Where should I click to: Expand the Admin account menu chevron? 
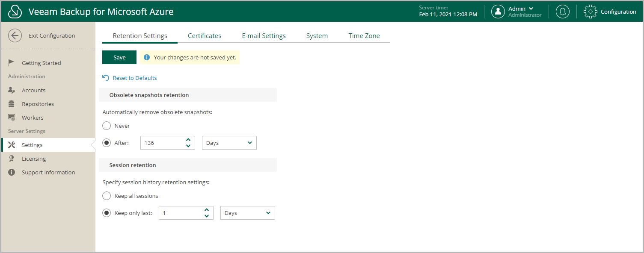531,9
